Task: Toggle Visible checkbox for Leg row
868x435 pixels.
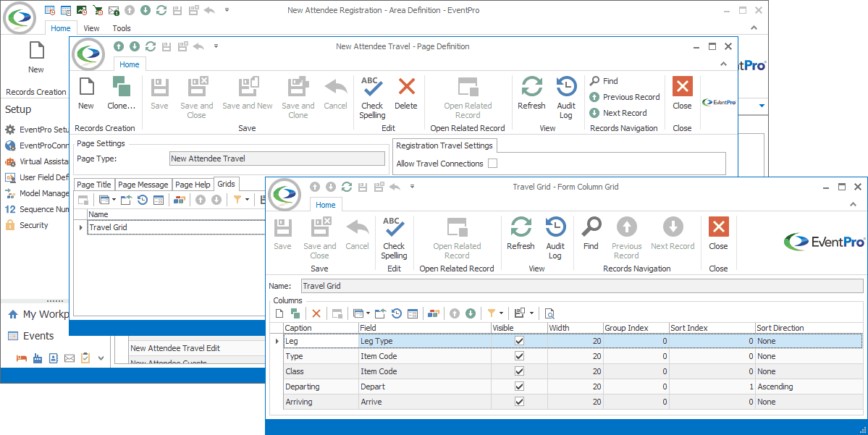Action: [x=519, y=341]
